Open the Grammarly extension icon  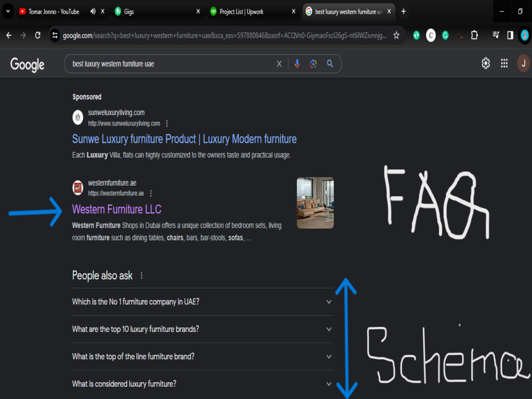[x=445, y=35]
